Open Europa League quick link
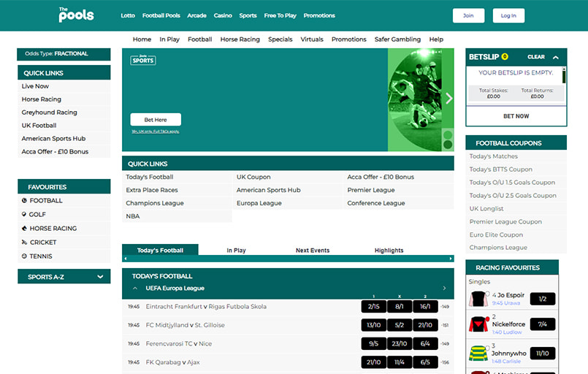 (x=288, y=203)
